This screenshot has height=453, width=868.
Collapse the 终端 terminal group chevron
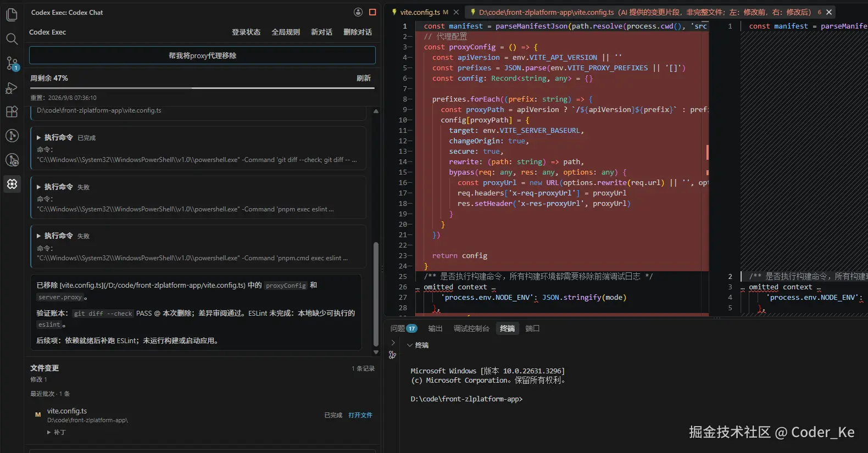[x=410, y=345]
